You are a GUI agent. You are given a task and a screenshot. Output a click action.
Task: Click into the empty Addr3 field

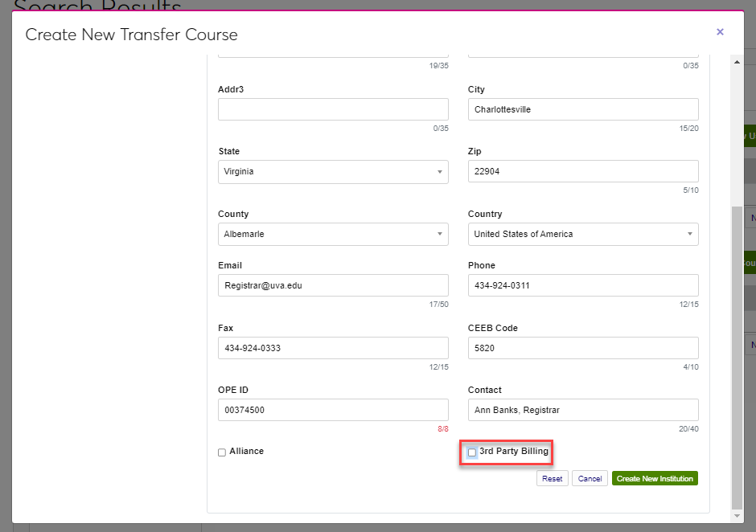click(x=333, y=109)
